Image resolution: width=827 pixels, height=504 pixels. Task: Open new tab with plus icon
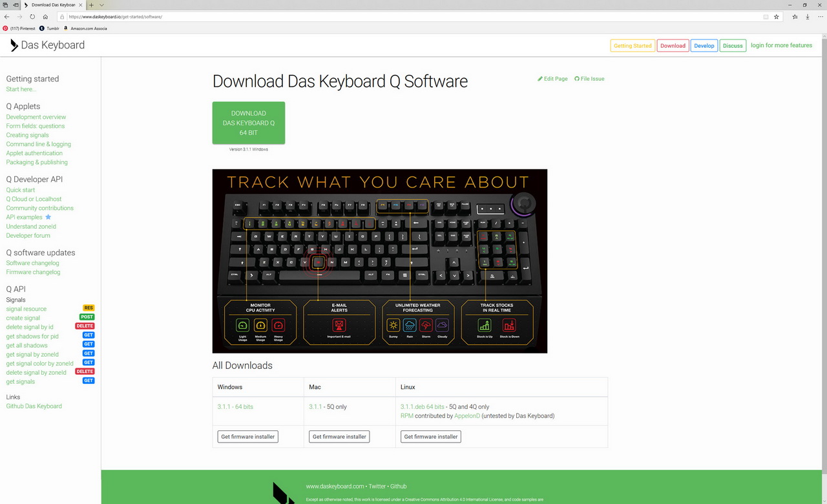point(92,5)
